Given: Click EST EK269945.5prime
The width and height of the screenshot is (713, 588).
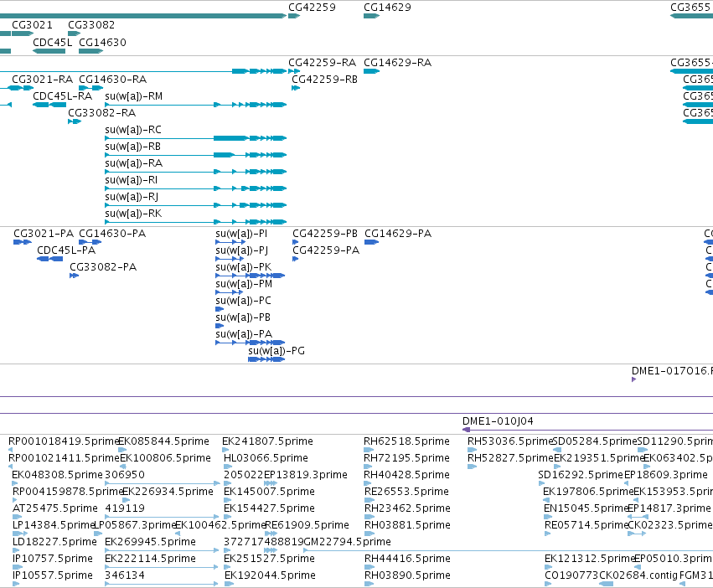Looking at the screenshot, I should pyautogui.click(x=151, y=542).
